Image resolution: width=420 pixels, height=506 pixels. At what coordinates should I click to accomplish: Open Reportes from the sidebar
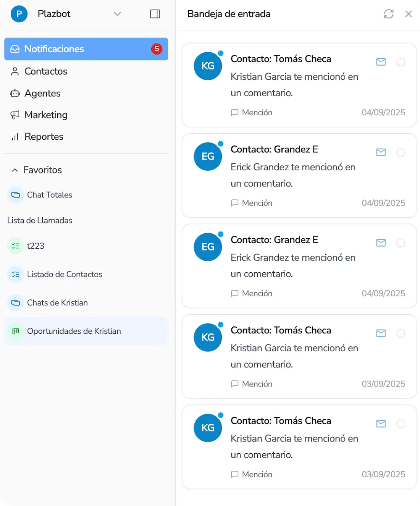44,137
